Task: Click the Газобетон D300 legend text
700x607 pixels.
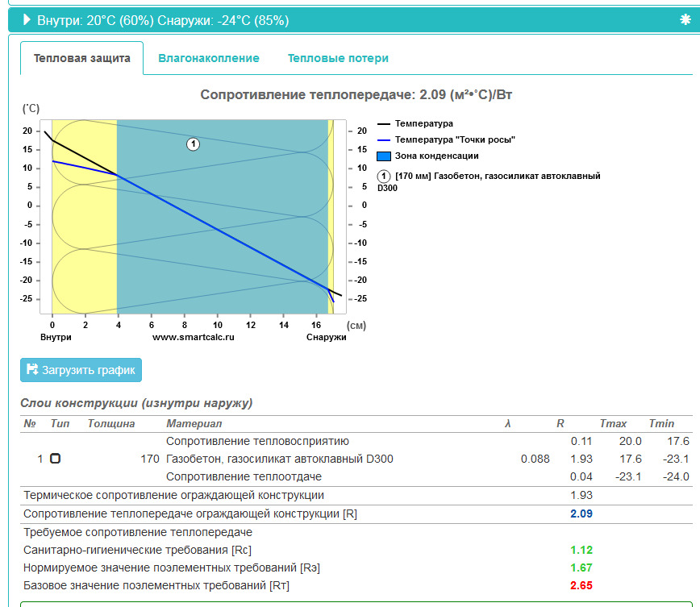Action: pos(489,181)
